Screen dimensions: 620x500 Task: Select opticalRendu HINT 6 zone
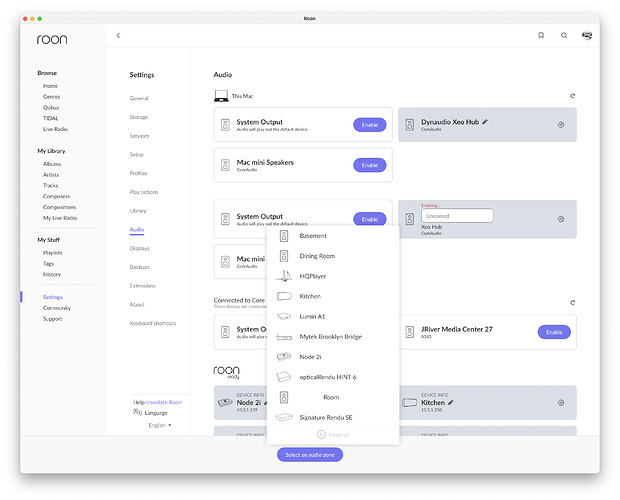point(333,377)
